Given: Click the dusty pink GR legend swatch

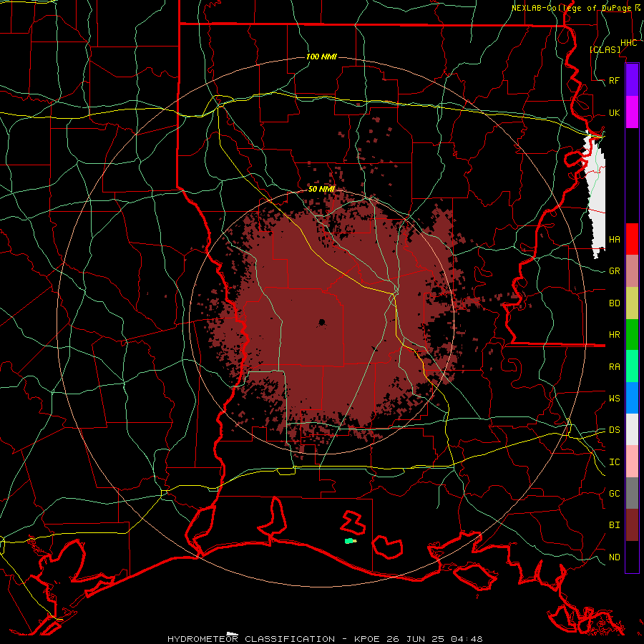Looking at the screenshot, I should [x=632, y=270].
